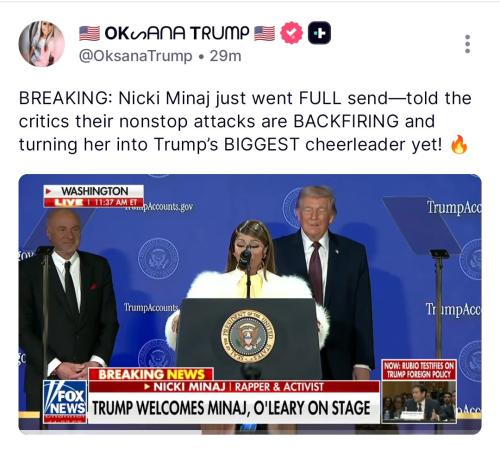Image resolution: width=500 pixels, height=449 pixels.
Task: Click the 29m post timestamp
Action: point(225,56)
